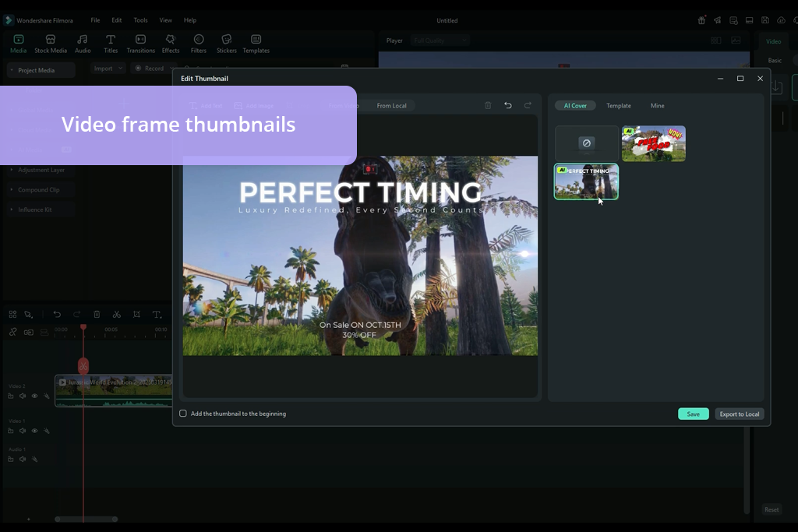Mute the Video 1 track
Screen dimensions: 798x532
23,431
